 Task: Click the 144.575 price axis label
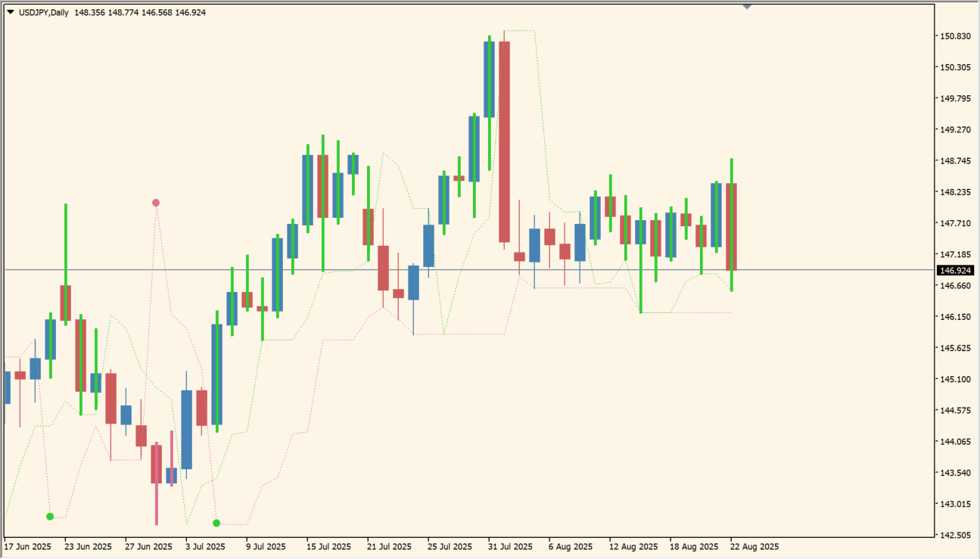tap(955, 411)
